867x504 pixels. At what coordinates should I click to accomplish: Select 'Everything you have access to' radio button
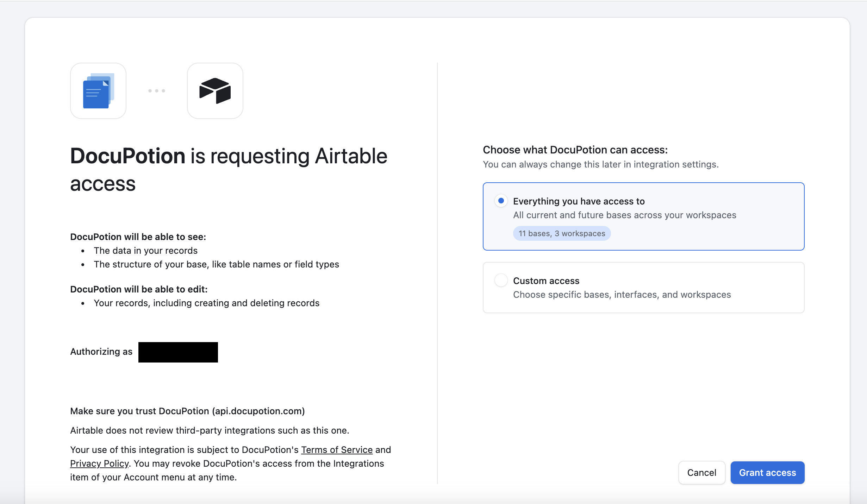click(x=501, y=201)
